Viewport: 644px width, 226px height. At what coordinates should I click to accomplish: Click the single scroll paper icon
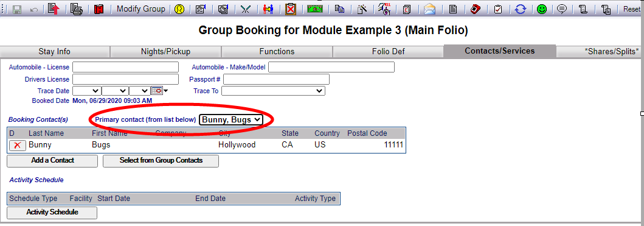(583, 9)
